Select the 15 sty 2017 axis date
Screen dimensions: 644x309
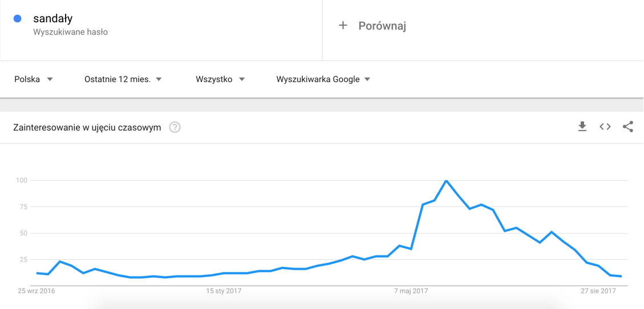point(224,291)
